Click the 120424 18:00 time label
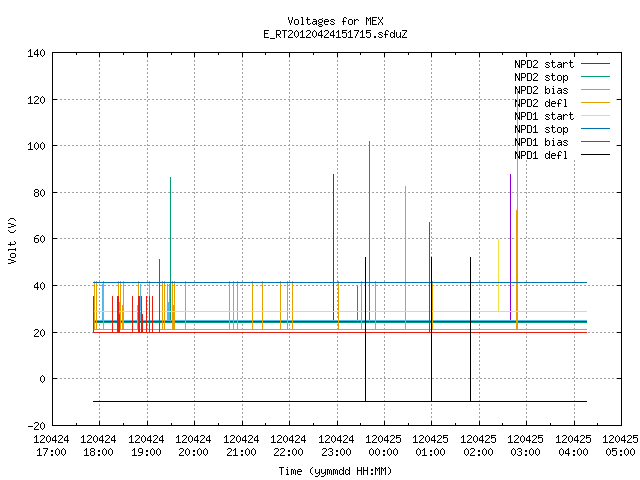Image resolution: width=640 pixels, height=480 pixels. coord(98,446)
